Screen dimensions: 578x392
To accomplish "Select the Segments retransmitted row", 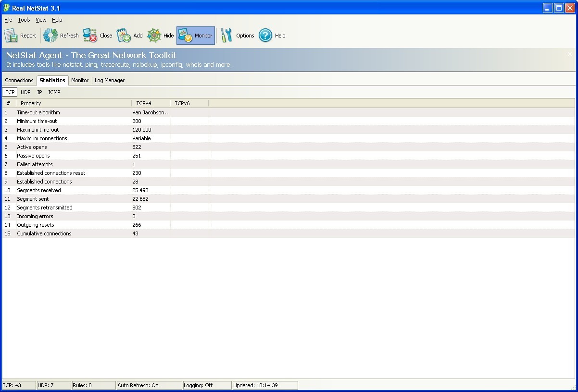I will tap(288, 208).
